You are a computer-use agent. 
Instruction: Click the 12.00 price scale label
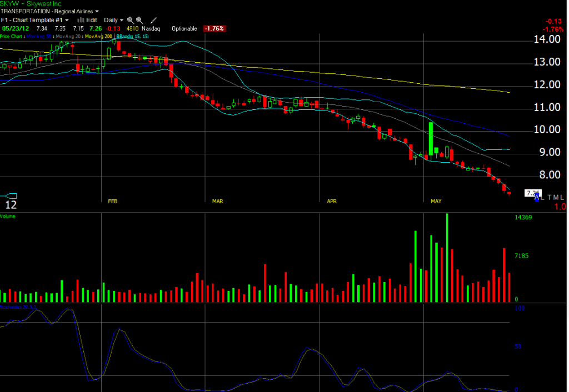coord(547,85)
